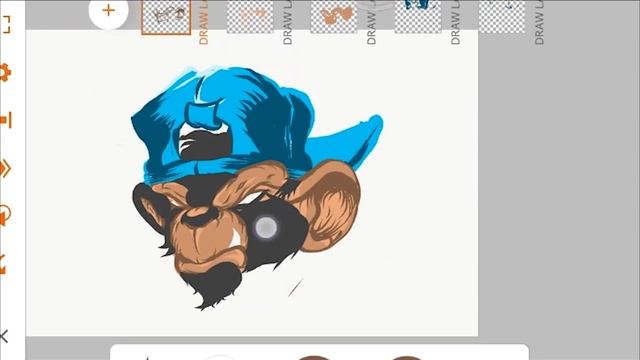The height and width of the screenshot is (360, 640).
Task: Select the blue cap layer thumbnail
Action: click(x=418, y=16)
